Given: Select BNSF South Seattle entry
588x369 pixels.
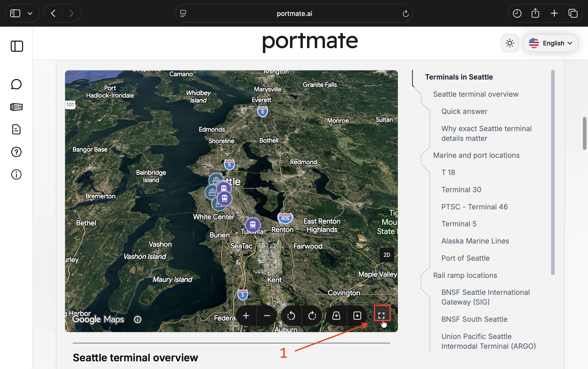Looking at the screenshot, I should tap(474, 319).
